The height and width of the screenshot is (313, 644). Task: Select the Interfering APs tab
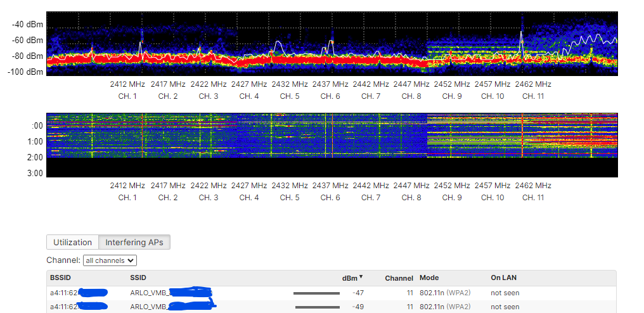click(134, 242)
